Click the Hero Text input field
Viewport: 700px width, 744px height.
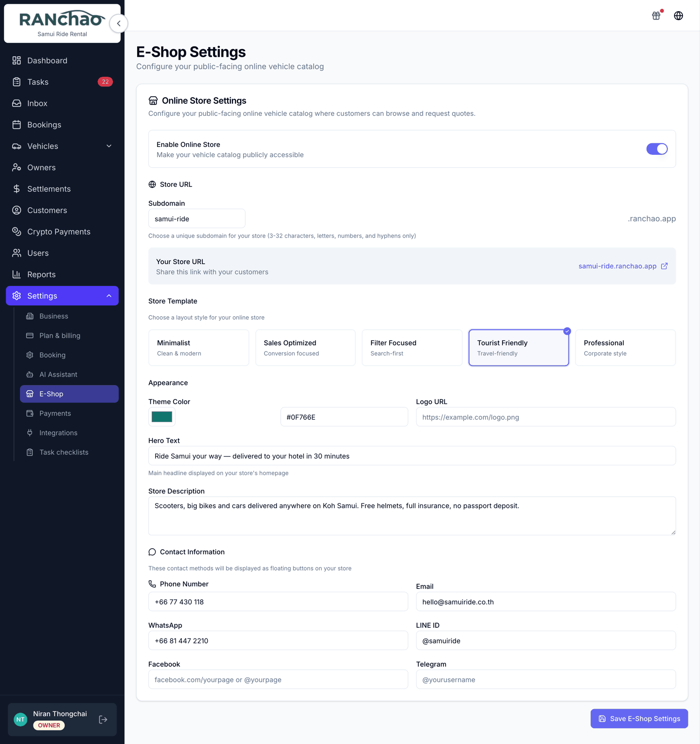pos(412,456)
